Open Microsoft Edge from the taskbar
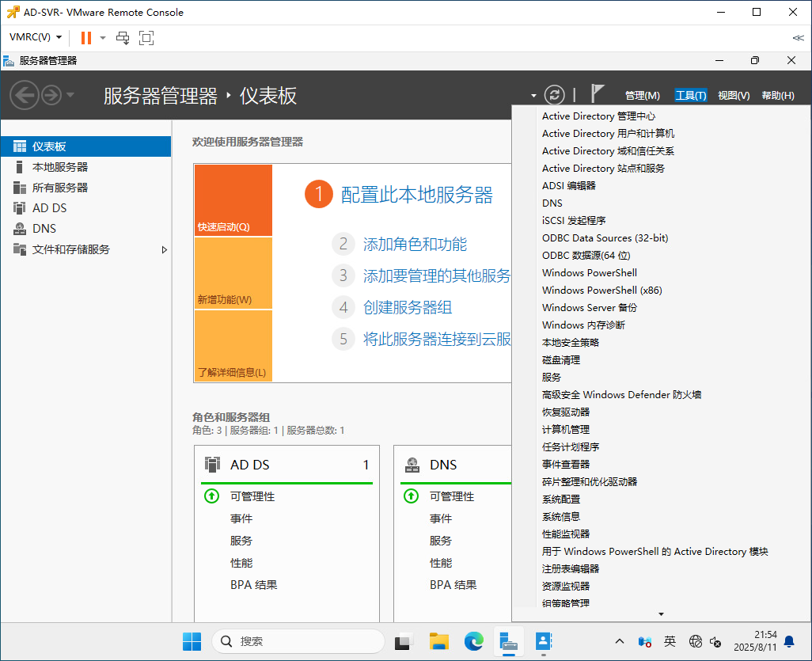812x661 pixels. [474, 641]
